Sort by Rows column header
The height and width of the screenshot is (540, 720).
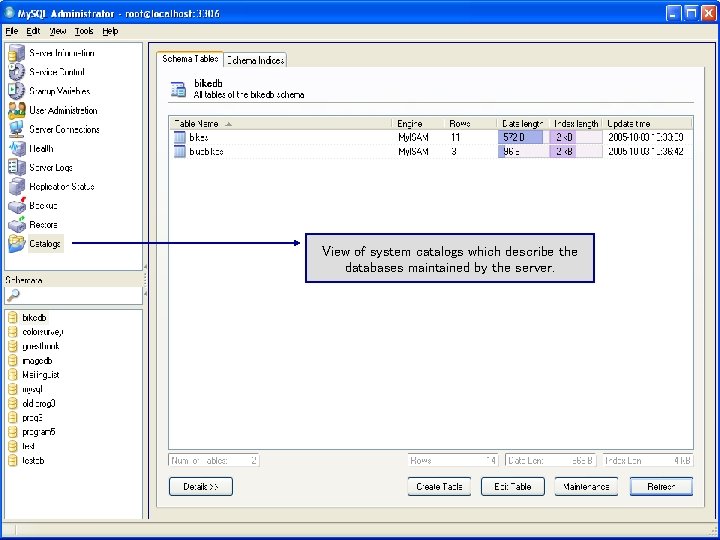tap(470, 124)
